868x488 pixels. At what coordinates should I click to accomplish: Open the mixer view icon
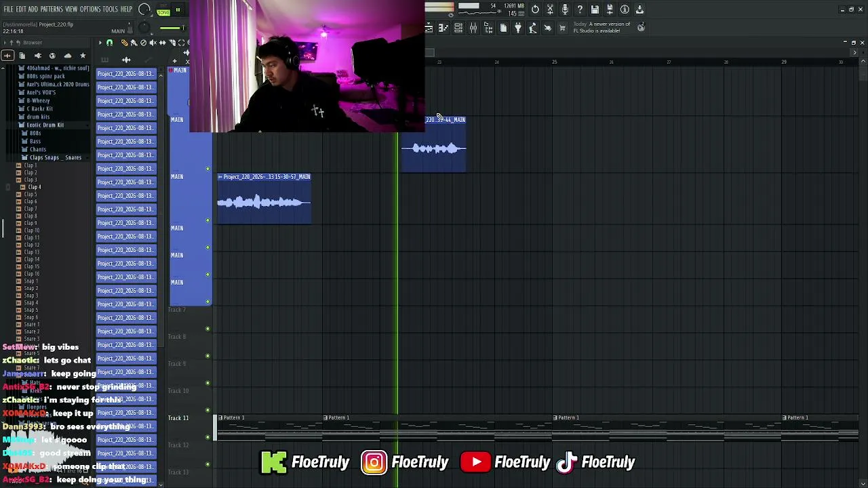coord(473,28)
